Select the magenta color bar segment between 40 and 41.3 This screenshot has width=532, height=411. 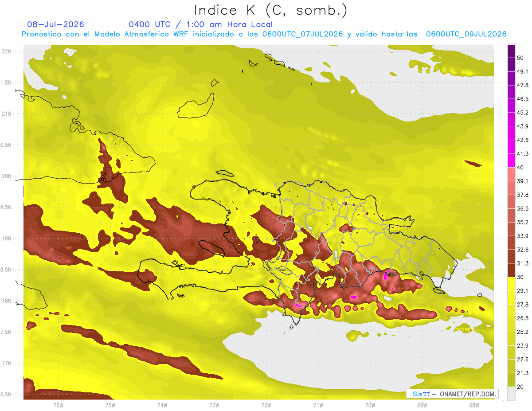click(x=512, y=160)
